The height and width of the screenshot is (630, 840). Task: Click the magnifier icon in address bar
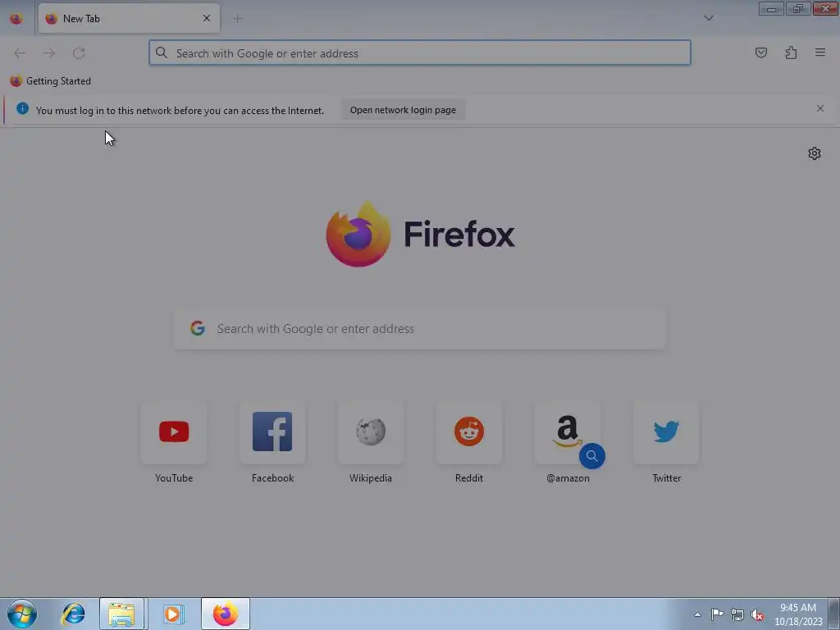point(162,52)
